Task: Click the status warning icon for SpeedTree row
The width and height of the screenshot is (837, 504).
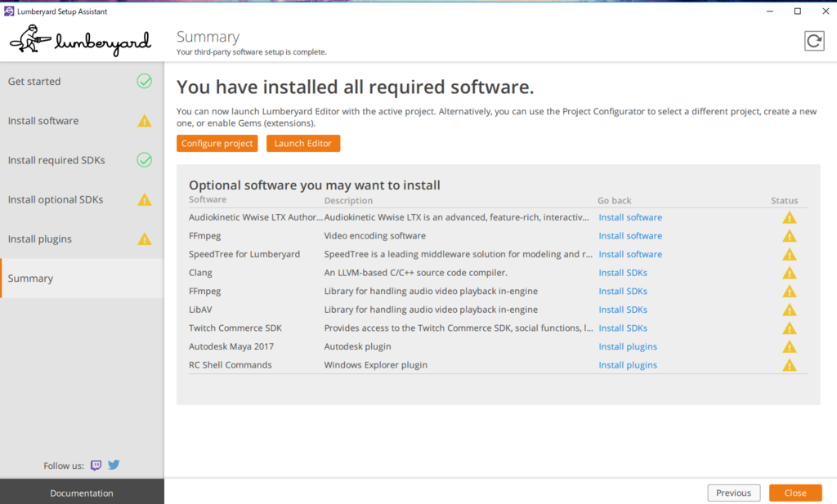Action: tap(790, 254)
